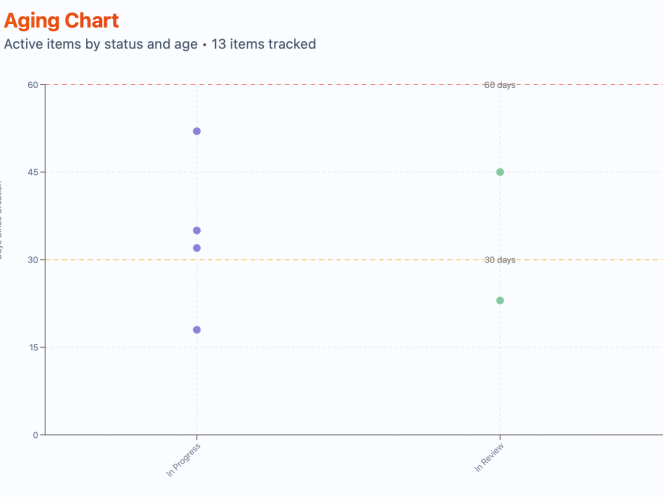Click the y-axis tick label 0
Screen dimensions: 663x497
(x=36, y=435)
